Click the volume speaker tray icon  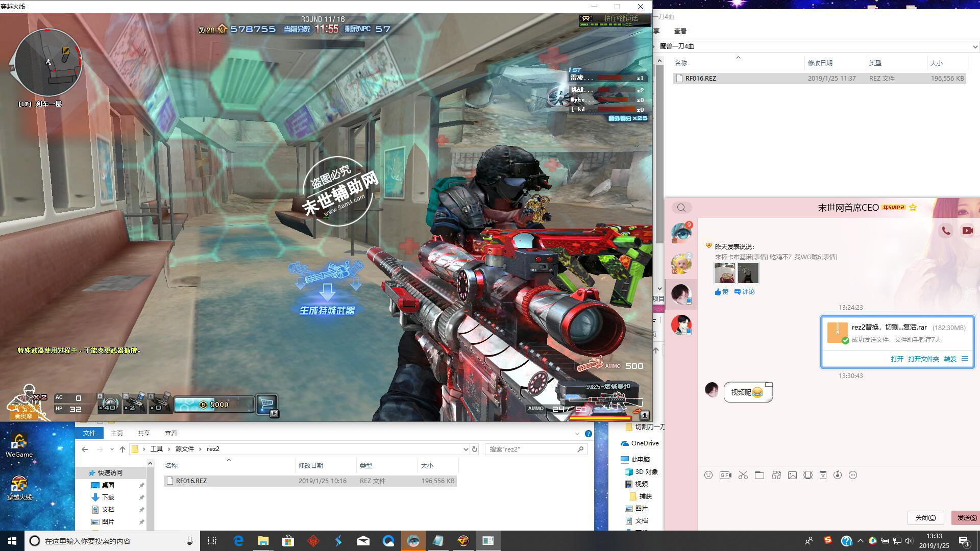(x=909, y=541)
